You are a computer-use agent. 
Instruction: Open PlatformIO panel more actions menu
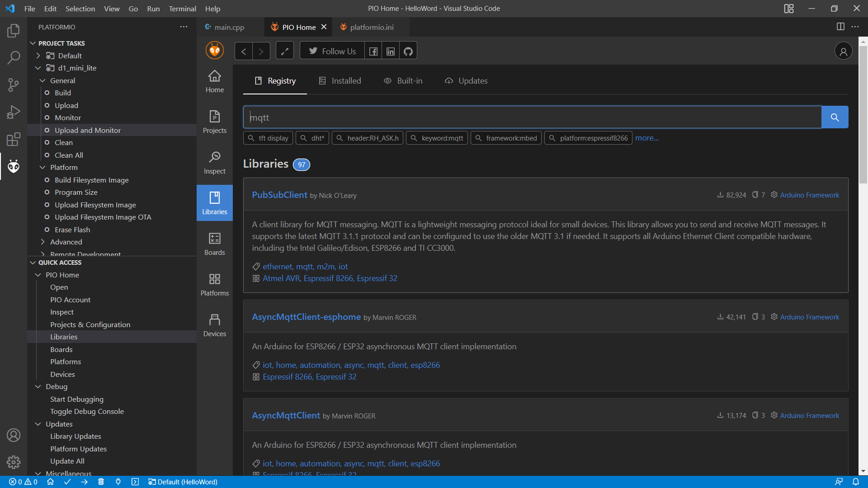point(184,27)
